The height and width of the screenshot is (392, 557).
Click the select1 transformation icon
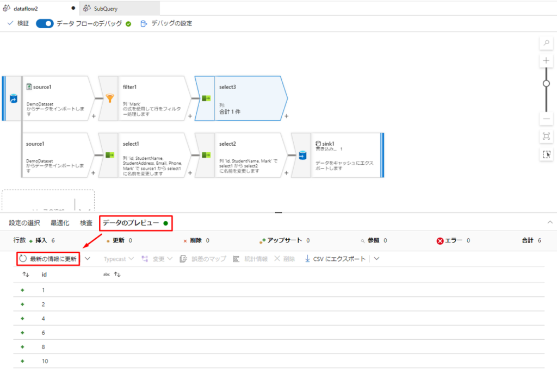[110, 155]
